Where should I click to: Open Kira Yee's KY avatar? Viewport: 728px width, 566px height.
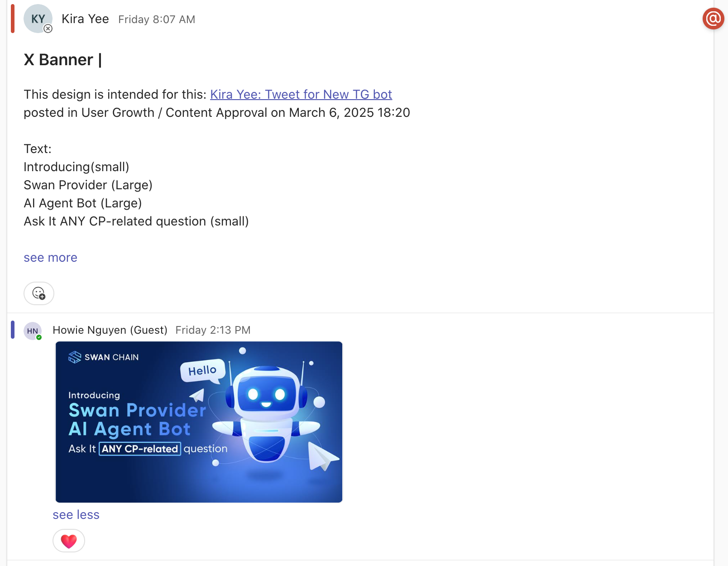tap(38, 19)
